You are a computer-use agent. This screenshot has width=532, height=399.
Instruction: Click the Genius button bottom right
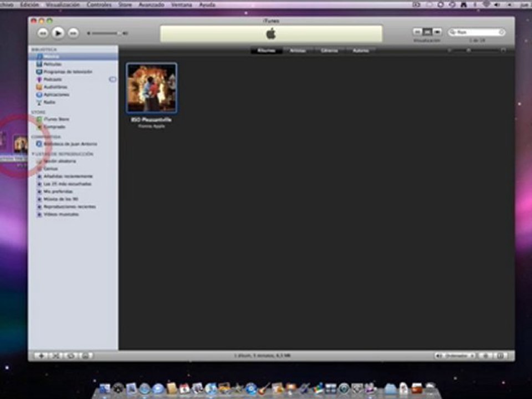coord(485,356)
